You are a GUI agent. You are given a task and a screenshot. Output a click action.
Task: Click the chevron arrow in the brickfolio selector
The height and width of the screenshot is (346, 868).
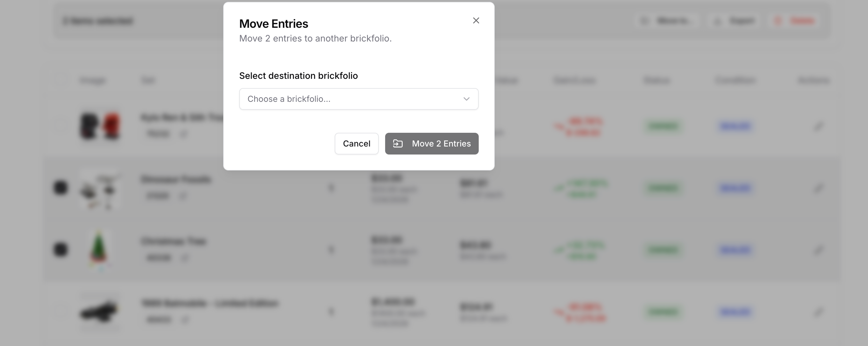(x=466, y=99)
